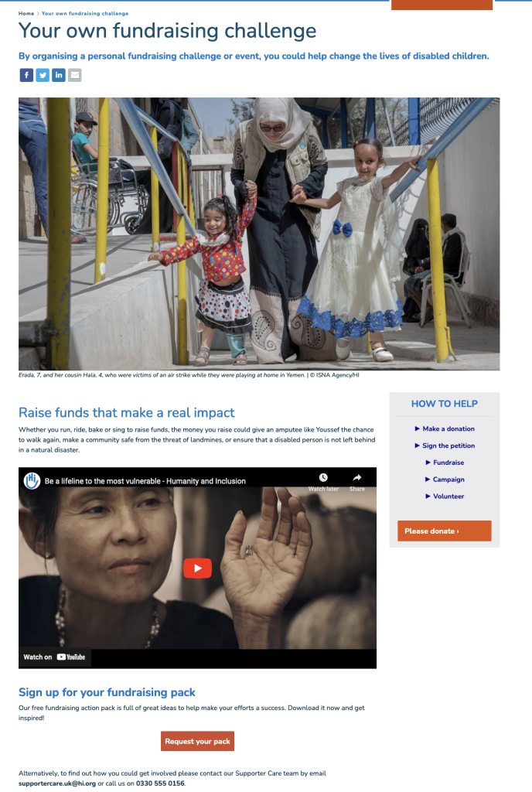Play the YouTube video

(197, 568)
